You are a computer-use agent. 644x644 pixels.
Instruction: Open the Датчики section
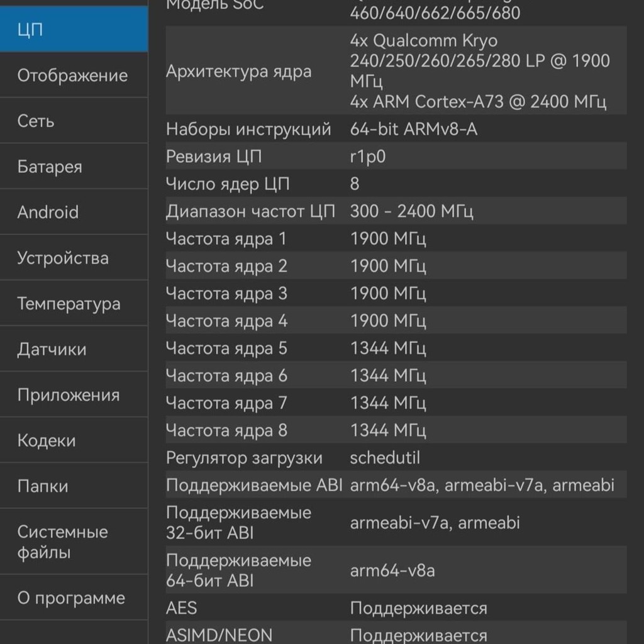pos(74,348)
